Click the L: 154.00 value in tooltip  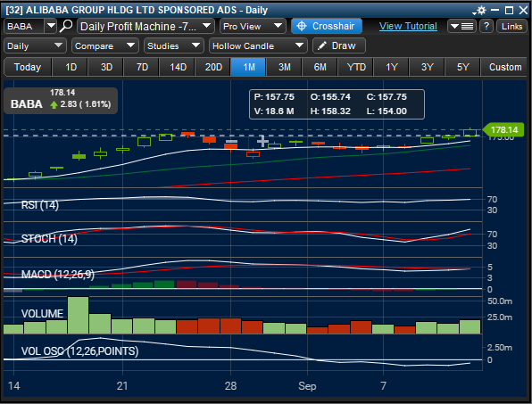pos(387,111)
